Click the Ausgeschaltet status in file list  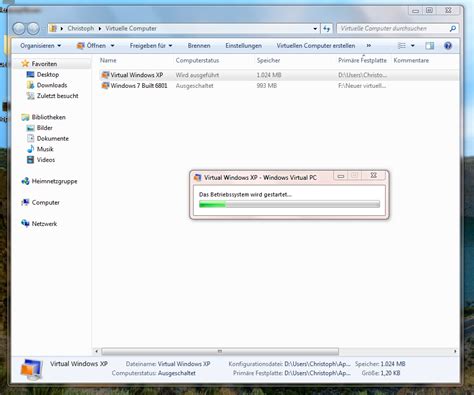click(x=194, y=86)
